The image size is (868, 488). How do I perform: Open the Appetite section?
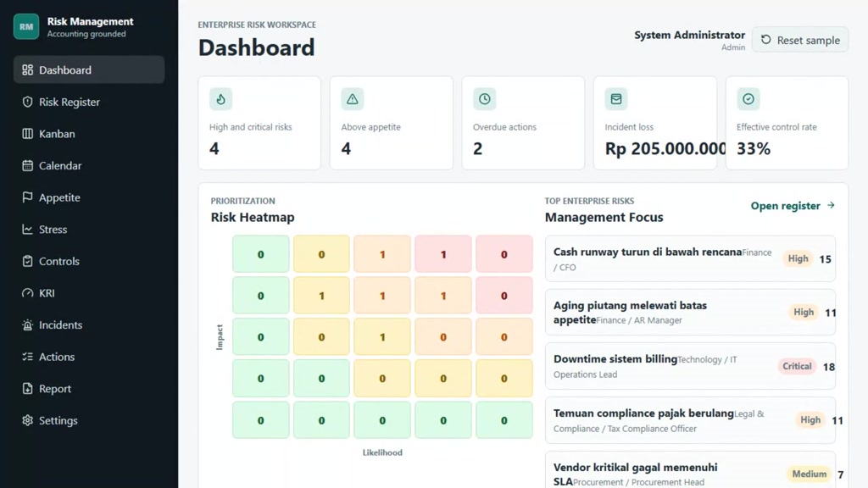coord(88,197)
